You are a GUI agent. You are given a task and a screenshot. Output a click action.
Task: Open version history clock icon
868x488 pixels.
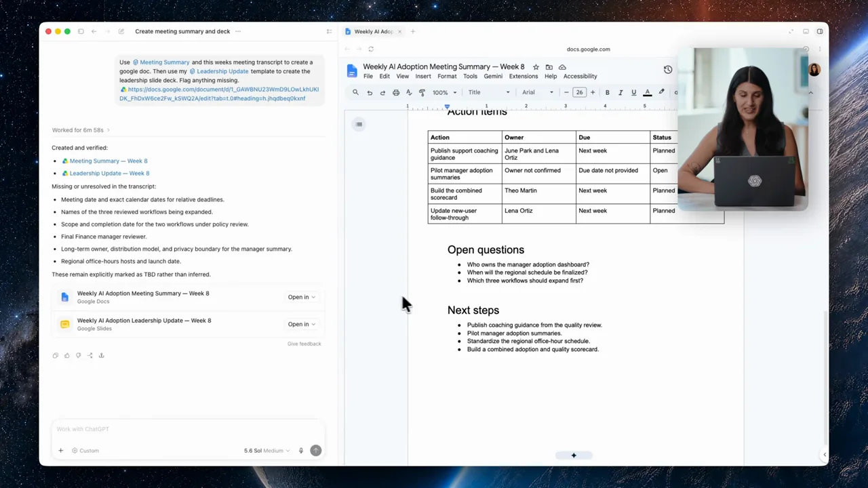(668, 70)
